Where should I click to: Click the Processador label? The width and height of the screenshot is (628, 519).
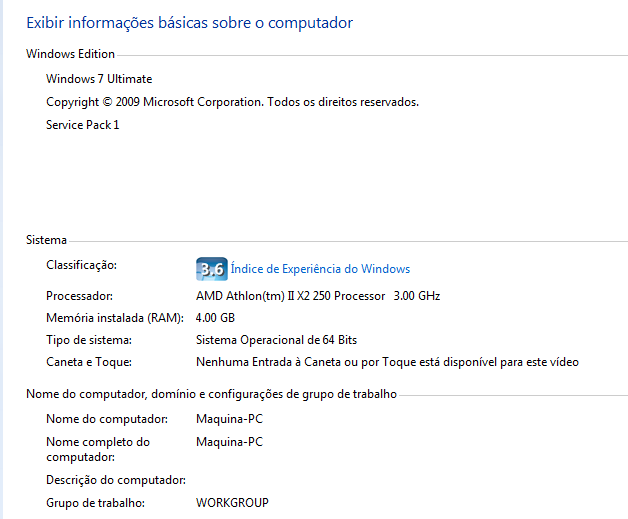coord(79,296)
